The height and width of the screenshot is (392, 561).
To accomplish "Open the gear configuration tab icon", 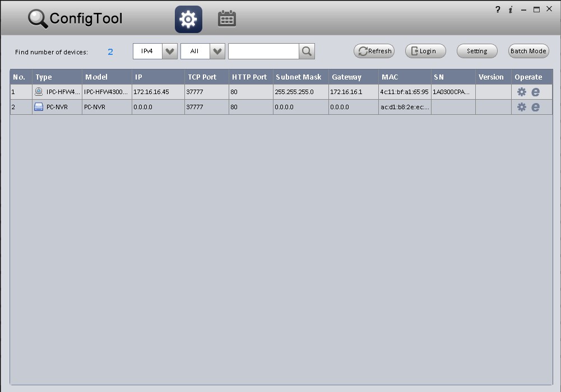I will 188,19.
